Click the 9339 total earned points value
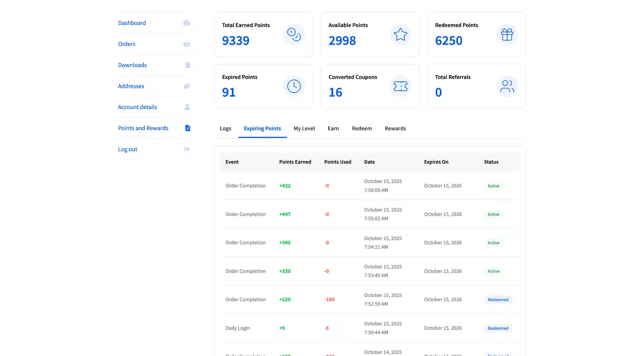 (235, 41)
